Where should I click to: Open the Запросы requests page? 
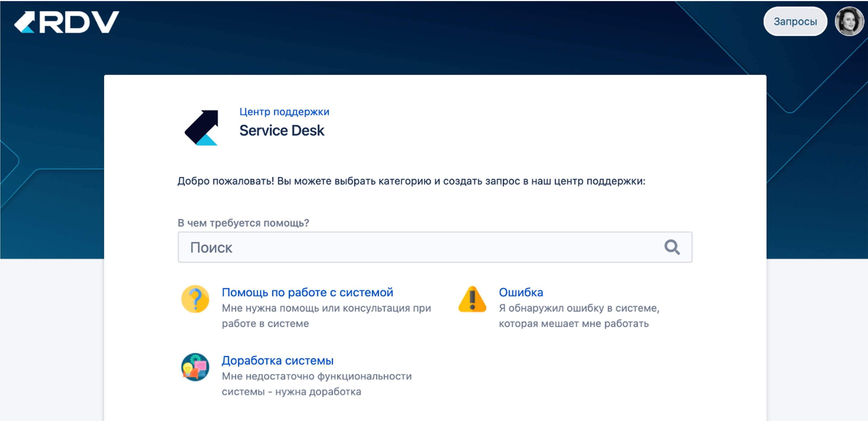(795, 21)
